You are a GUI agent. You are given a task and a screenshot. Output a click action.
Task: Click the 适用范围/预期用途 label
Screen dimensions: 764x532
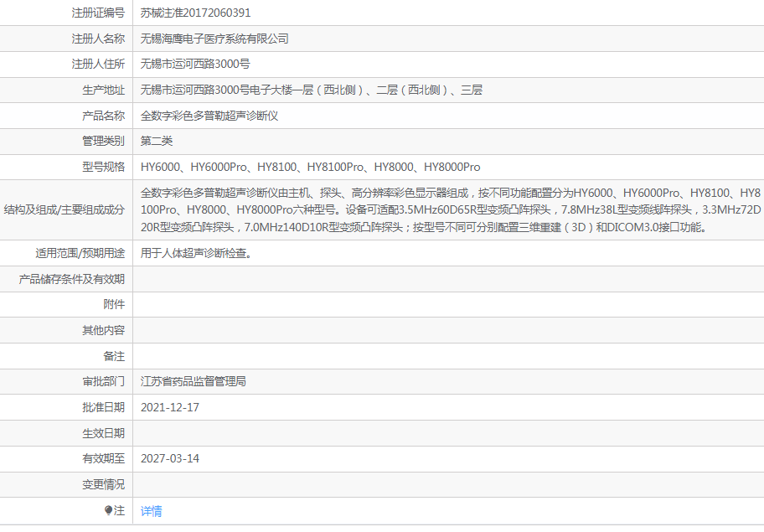[x=80, y=253]
